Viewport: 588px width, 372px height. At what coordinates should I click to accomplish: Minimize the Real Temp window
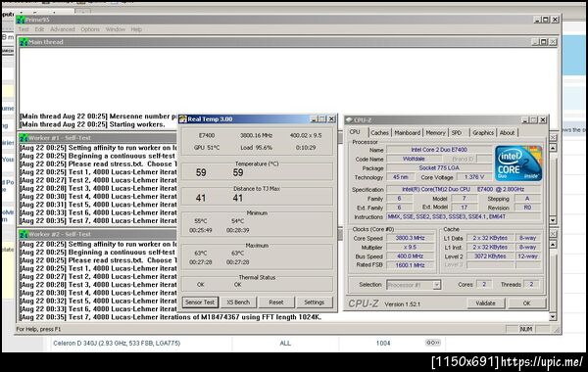click(x=314, y=119)
